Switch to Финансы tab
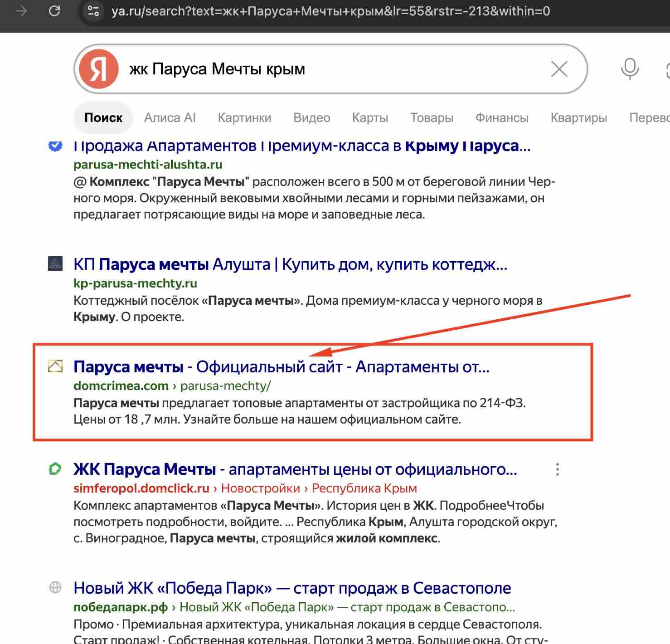670x644 pixels. click(502, 118)
